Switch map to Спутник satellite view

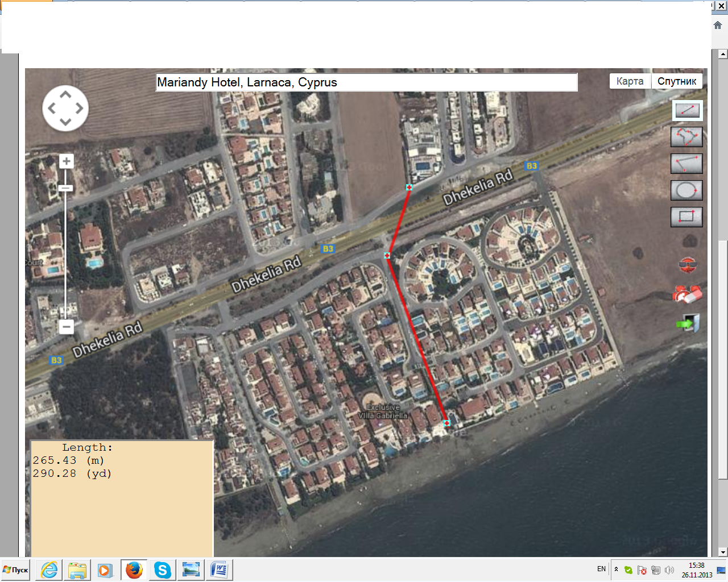[x=677, y=81]
